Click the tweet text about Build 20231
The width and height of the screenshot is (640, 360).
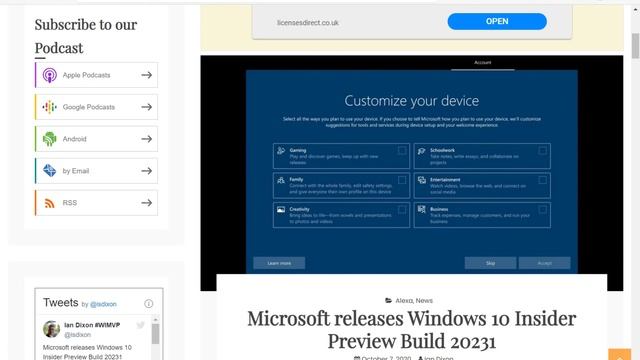(87, 352)
